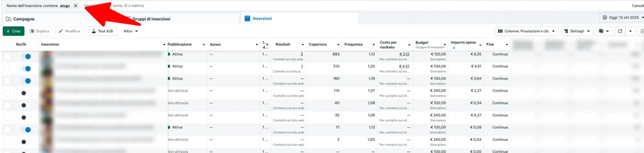Open the Fine column header menu
This screenshot has width=644, height=153.
click(507, 45)
